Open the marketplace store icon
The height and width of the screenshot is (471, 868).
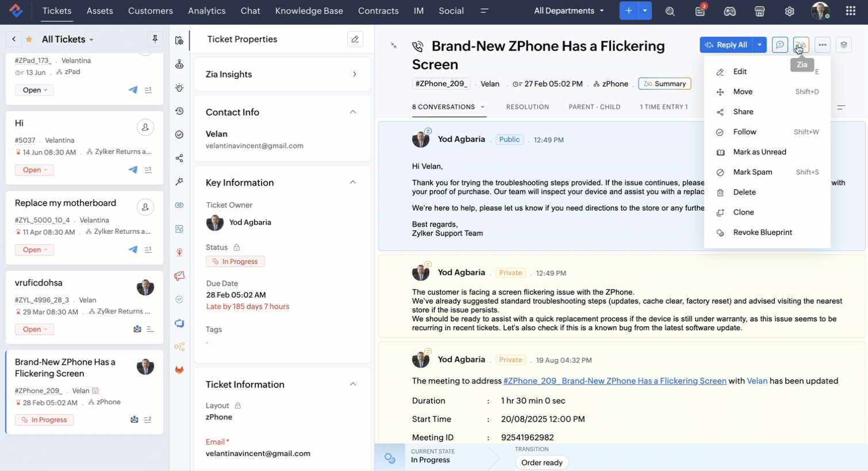759,11
